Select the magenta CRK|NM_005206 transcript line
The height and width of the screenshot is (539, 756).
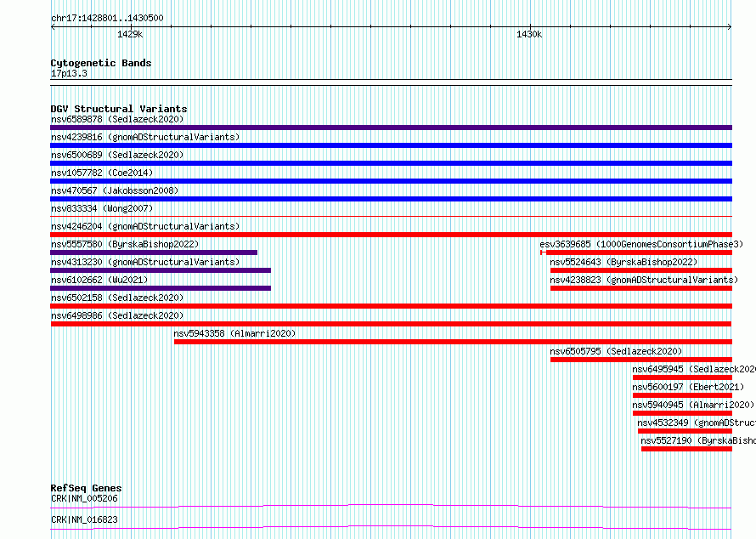(391, 506)
